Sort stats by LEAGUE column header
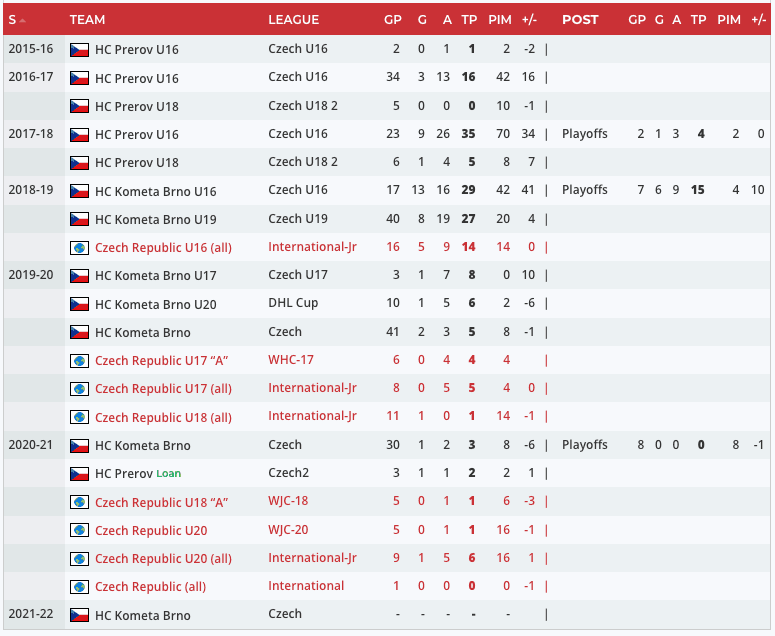Screen dimensions: 775x636 [293, 20]
